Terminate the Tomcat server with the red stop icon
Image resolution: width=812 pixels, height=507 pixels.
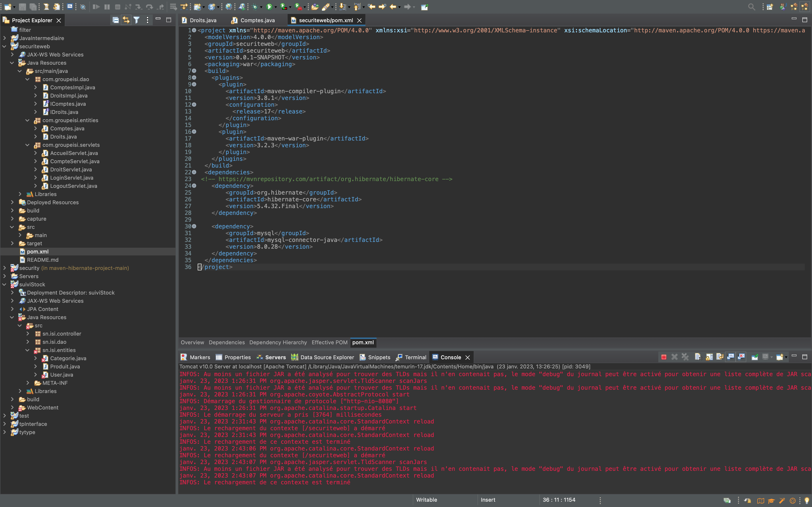click(664, 357)
